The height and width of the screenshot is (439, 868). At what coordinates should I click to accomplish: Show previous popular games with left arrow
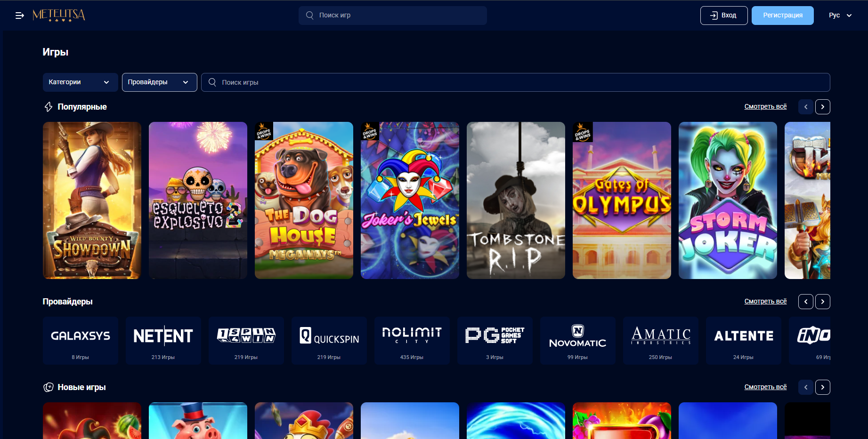(806, 107)
